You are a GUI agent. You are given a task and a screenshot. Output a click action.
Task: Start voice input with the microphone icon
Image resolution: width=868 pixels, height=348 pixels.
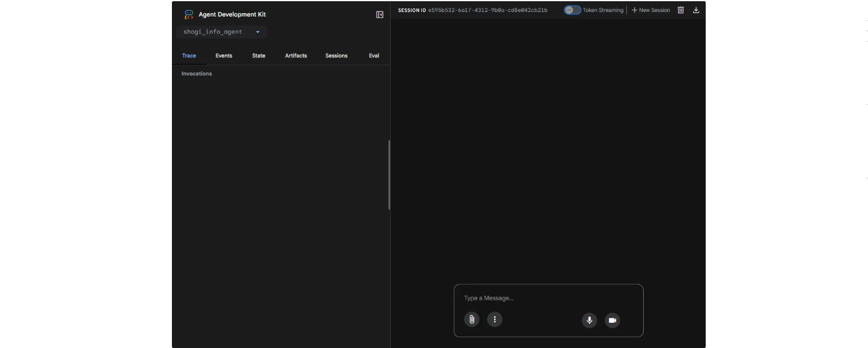point(590,320)
